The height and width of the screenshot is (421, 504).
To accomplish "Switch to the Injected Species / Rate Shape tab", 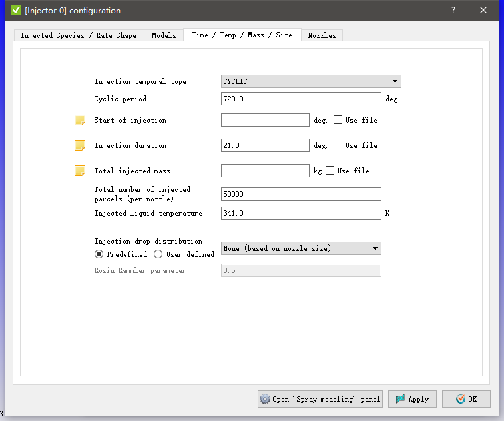I will click(78, 35).
